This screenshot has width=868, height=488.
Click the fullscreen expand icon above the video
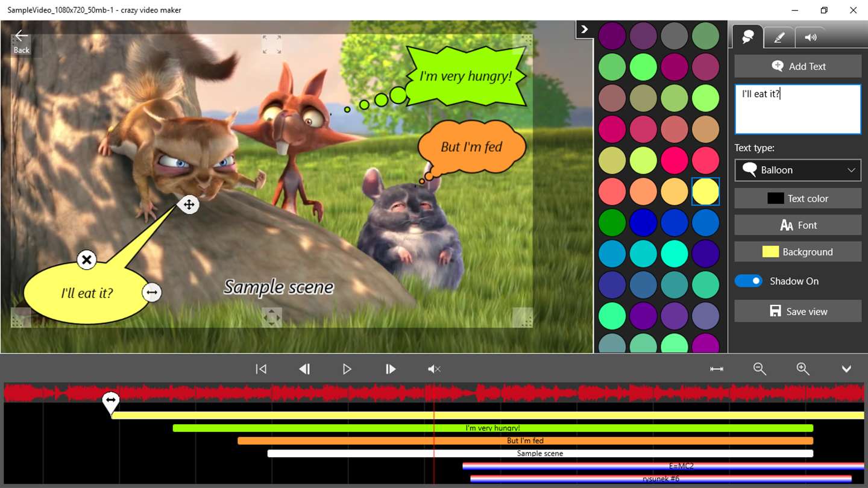click(272, 44)
